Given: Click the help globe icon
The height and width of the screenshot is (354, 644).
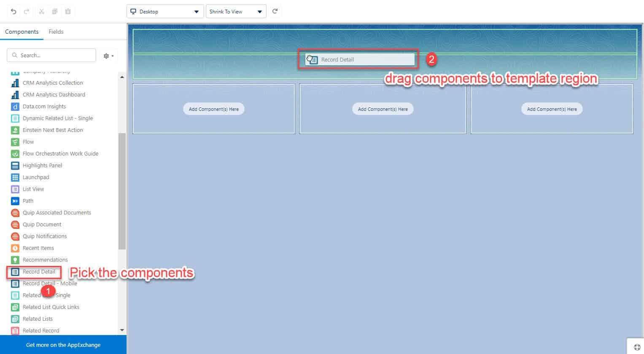Looking at the screenshot, I should pyautogui.click(x=637, y=347).
